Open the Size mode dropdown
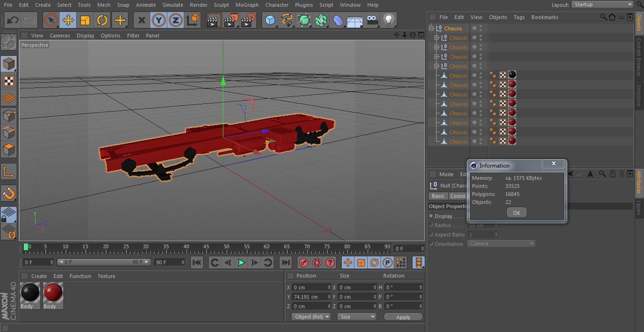The height and width of the screenshot is (332, 644). pos(357,317)
